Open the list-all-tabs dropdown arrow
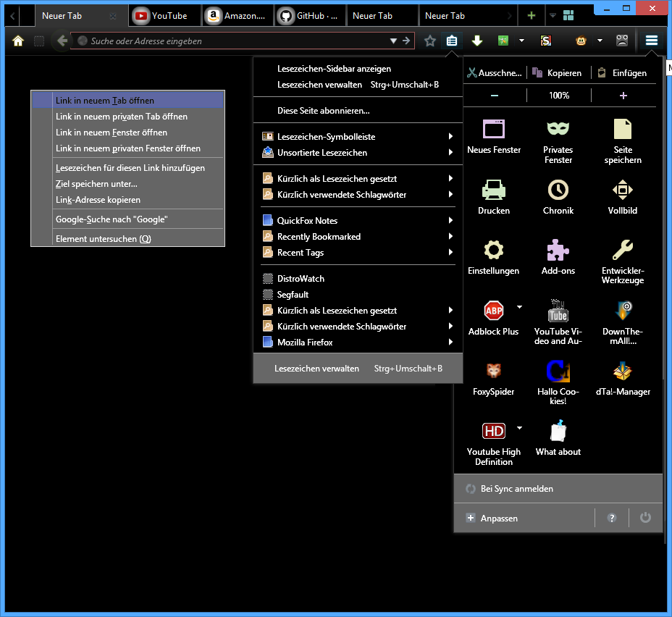The height and width of the screenshot is (617, 672). (x=553, y=16)
